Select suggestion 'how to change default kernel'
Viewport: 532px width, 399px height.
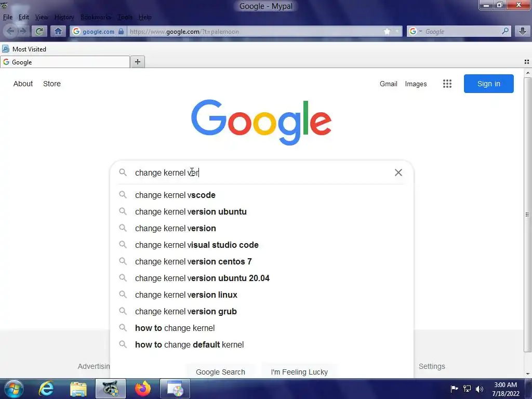(x=262, y=345)
